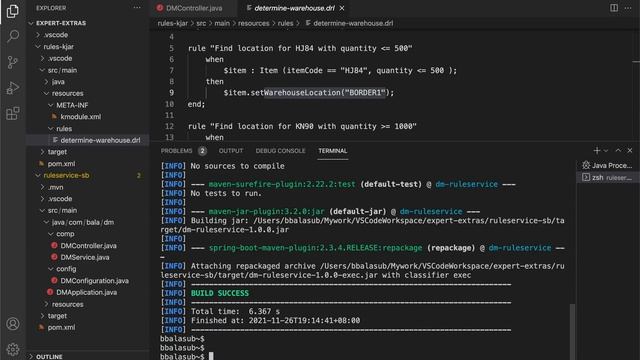Click the terminal scrollbar thumb
The height and width of the screenshot is (360, 640).
coord(572,331)
